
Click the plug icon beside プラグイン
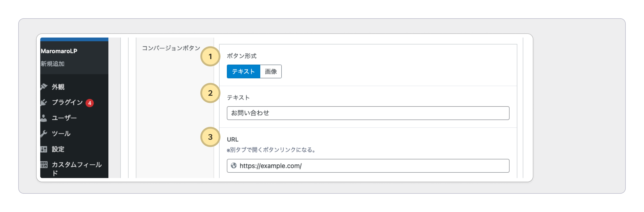(44, 102)
